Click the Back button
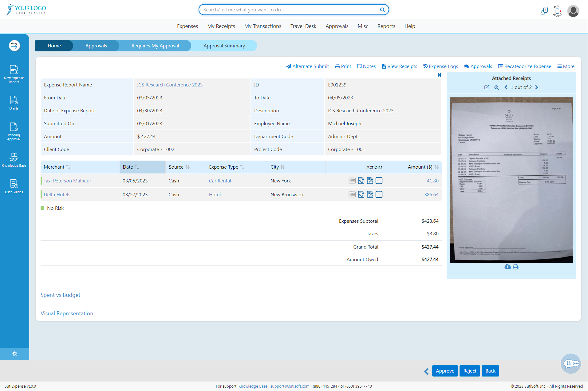 pos(490,371)
